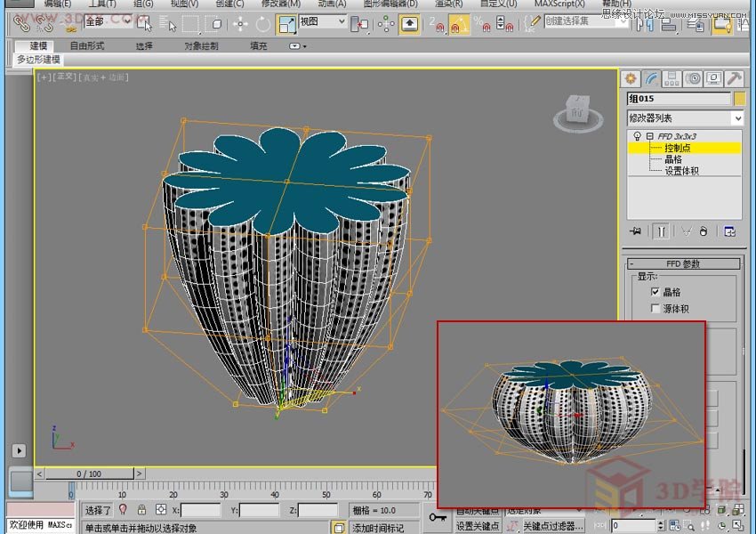This screenshot has width=756, height=534.
Task: Open the 修改器列表 modifier list dropdown
Action: point(685,118)
